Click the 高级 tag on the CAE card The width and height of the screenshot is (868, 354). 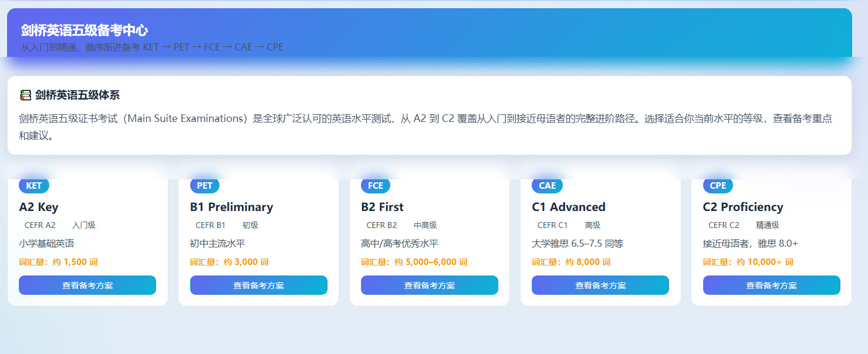(593, 225)
